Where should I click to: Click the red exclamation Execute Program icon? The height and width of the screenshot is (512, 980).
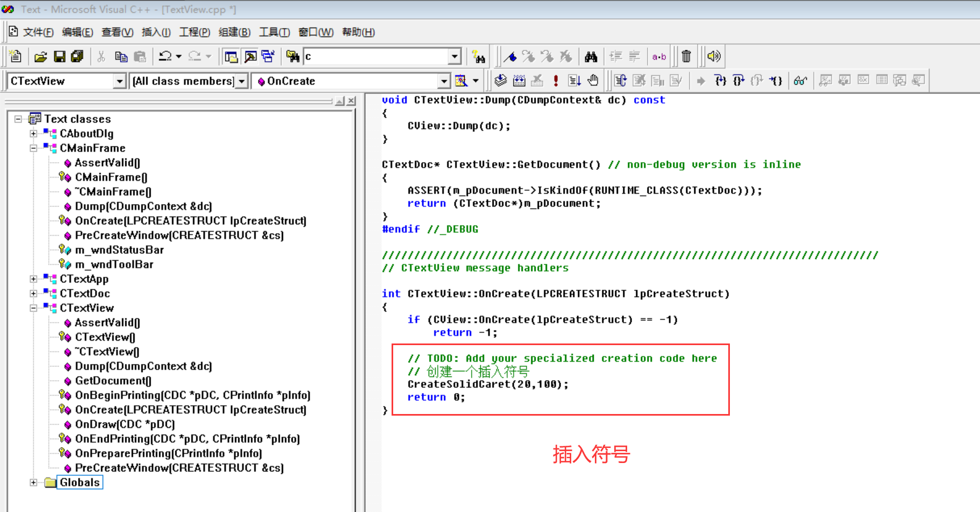click(x=556, y=81)
